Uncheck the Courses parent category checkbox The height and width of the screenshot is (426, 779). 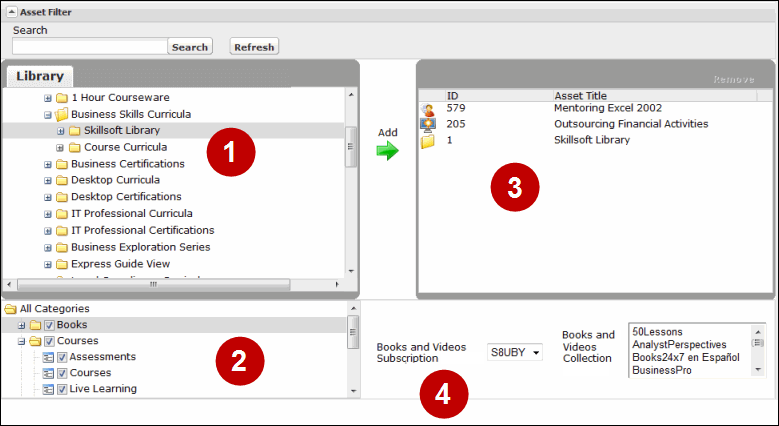coord(48,341)
